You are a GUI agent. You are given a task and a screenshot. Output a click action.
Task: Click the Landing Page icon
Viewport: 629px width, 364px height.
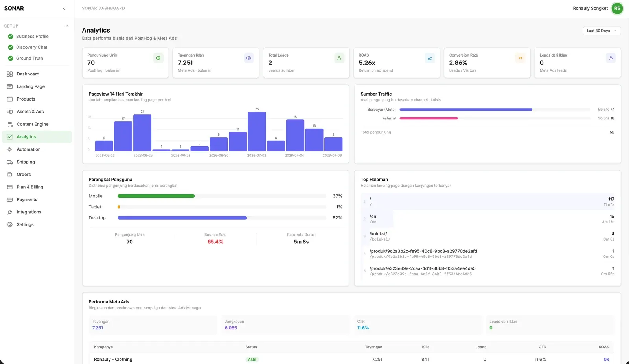pos(10,86)
